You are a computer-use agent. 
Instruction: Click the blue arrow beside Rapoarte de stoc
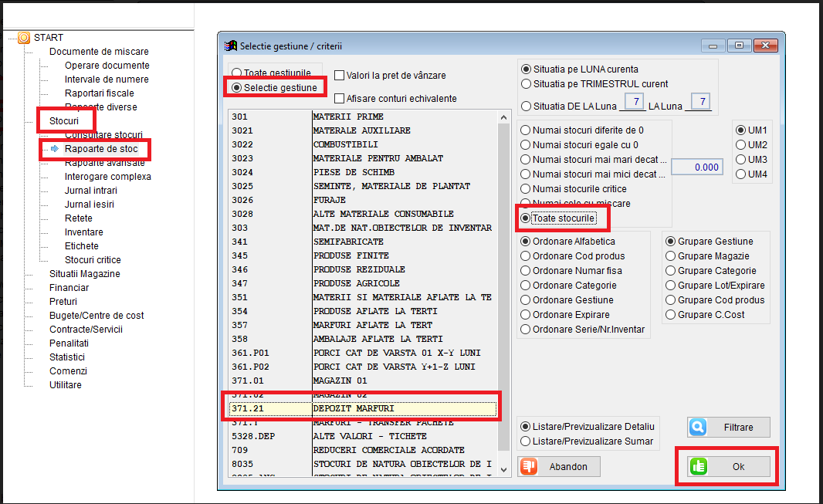[55, 149]
